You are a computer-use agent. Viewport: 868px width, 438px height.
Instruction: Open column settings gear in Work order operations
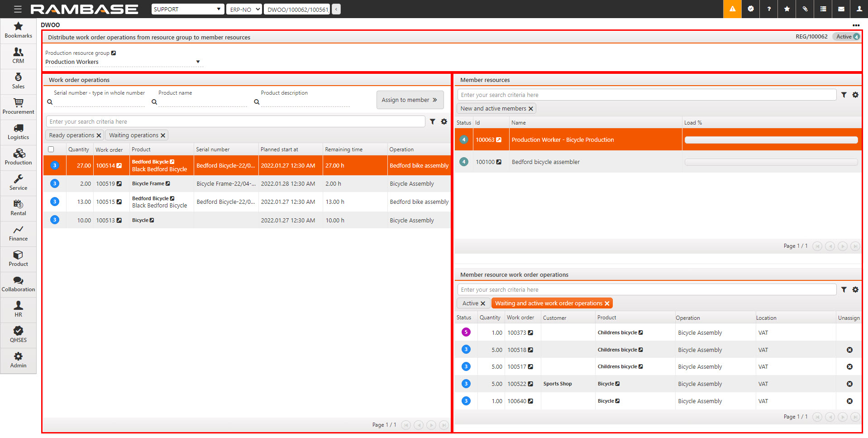pos(444,121)
